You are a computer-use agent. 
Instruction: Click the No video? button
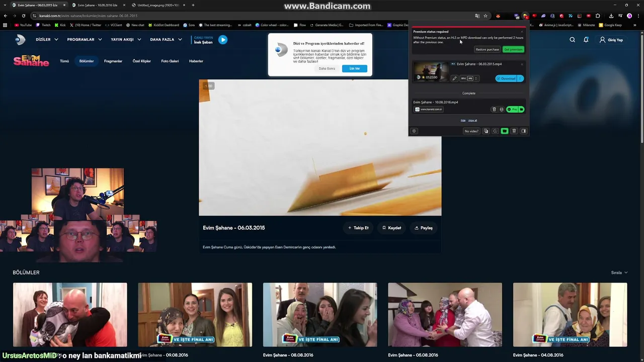(x=471, y=131)
